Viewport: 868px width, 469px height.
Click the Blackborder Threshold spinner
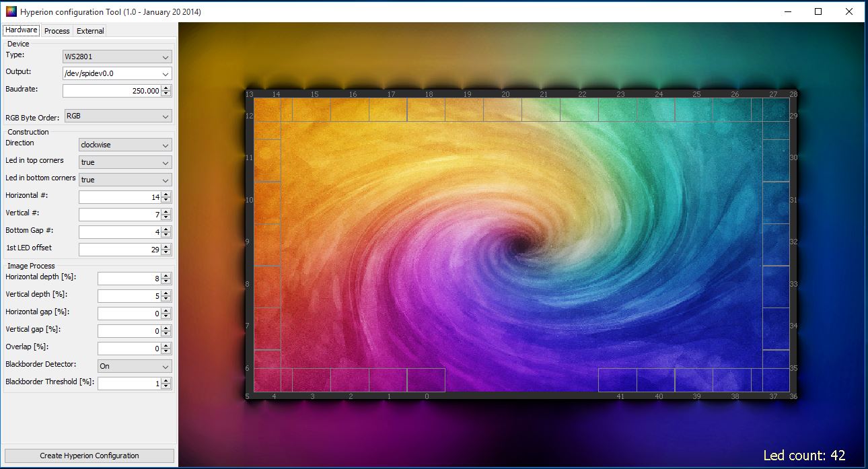tap(129, 384)
